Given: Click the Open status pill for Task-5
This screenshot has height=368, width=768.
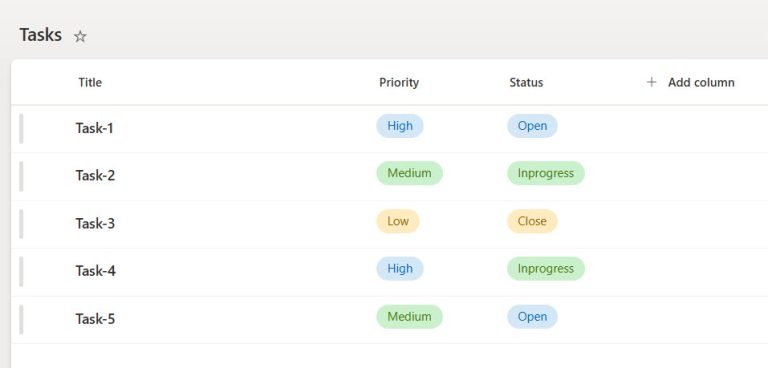Looking at the screenshot, I should click(532, 317).
